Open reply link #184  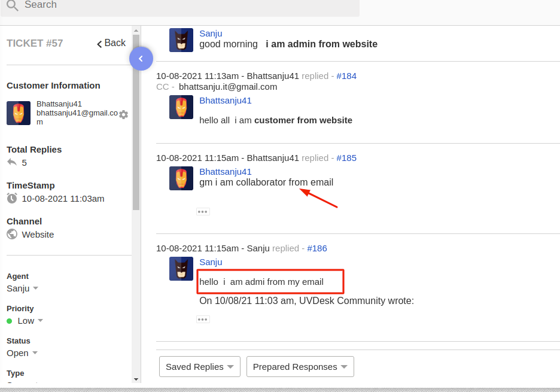346,76
